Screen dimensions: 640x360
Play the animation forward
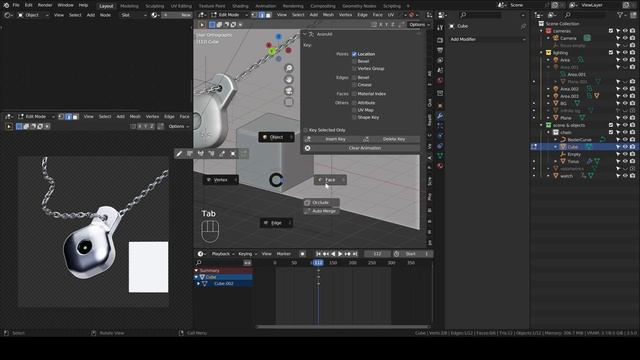[x=340, y=254]
